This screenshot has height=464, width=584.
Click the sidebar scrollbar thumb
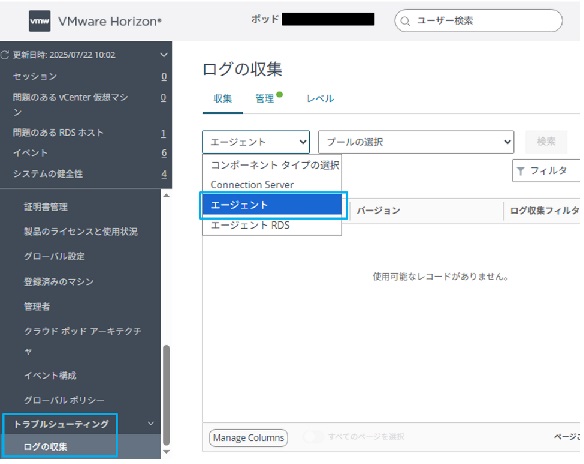166,395
